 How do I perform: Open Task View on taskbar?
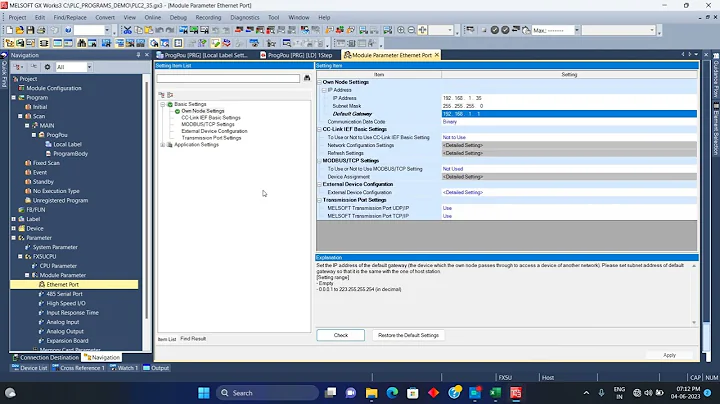(330, 393)
